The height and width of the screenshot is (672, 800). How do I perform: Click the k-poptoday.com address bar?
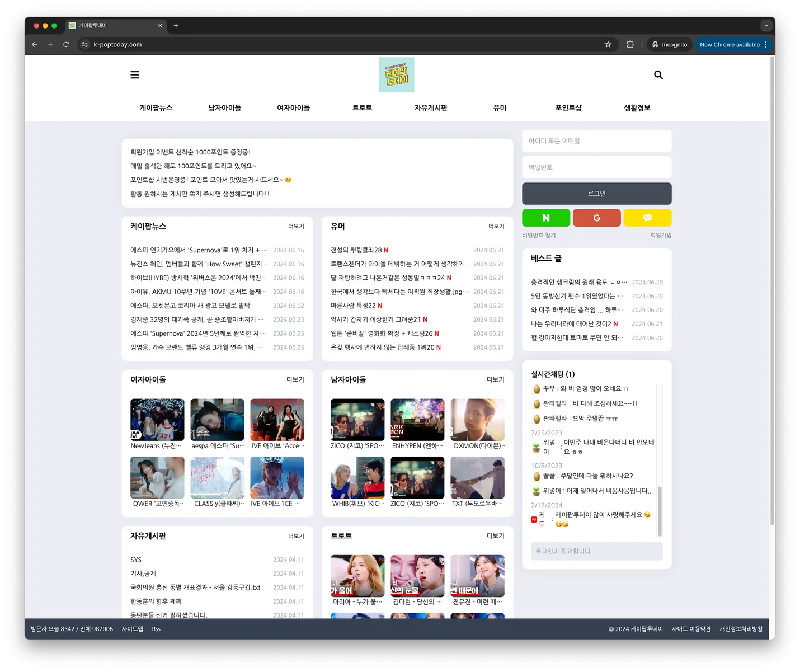pyautogui.click(x=347, y=44)
